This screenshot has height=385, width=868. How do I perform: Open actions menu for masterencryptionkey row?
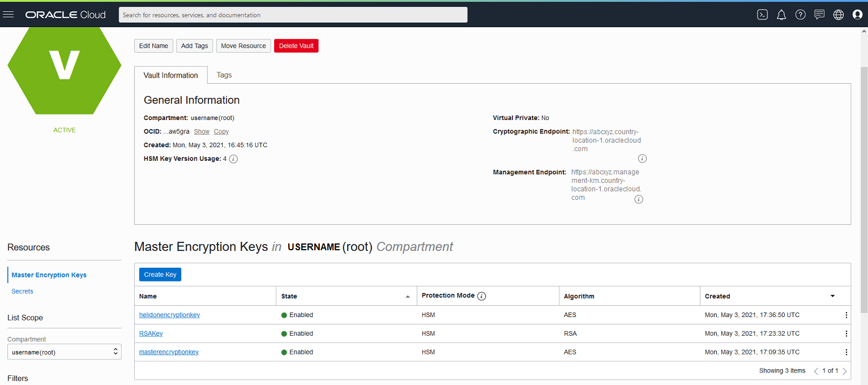click(x=846, y=352)
